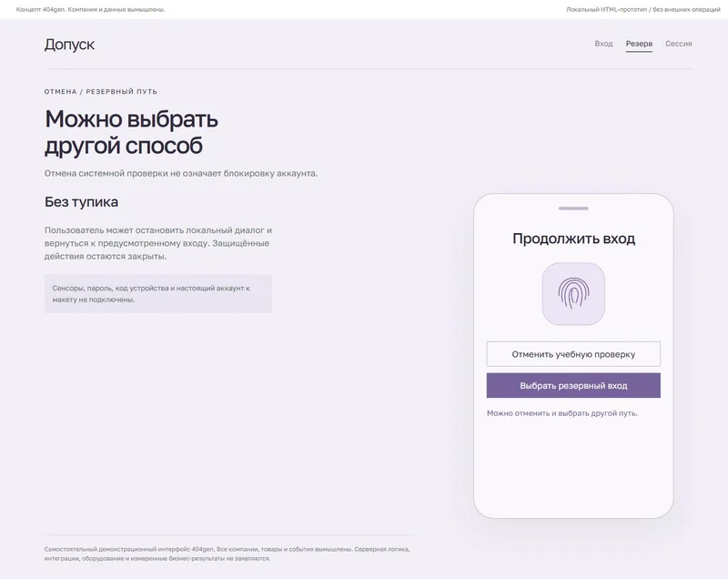728x579 pixels.
Task: Click footer disclaimer Самостоятельный демонстрационный интерфейс
Action: 227,554
